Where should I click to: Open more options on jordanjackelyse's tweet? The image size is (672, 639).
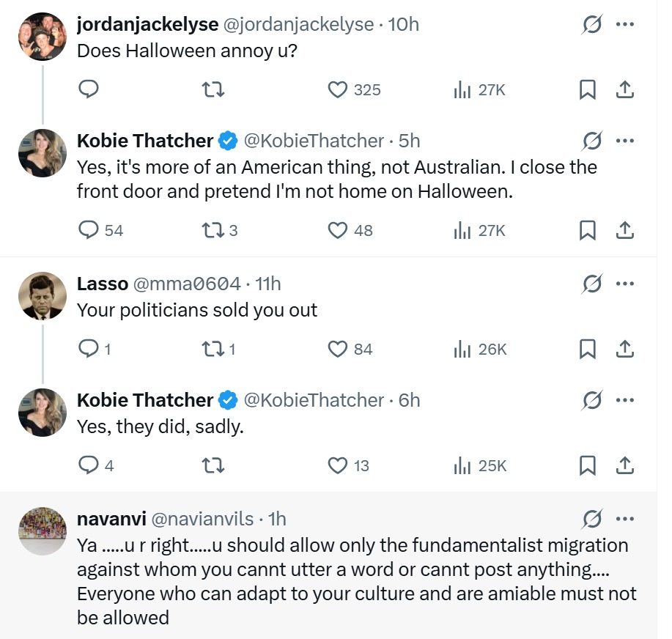tap(624, 24)
